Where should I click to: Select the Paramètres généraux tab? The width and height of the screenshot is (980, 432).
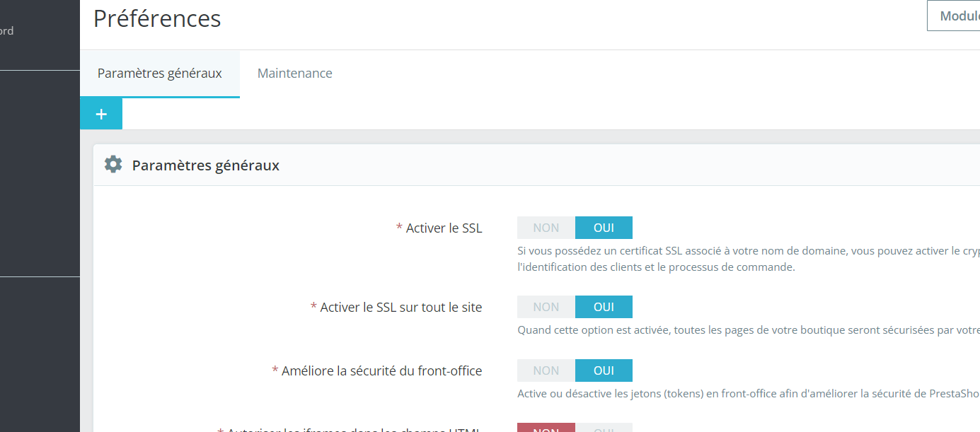(x=160, y=74)
